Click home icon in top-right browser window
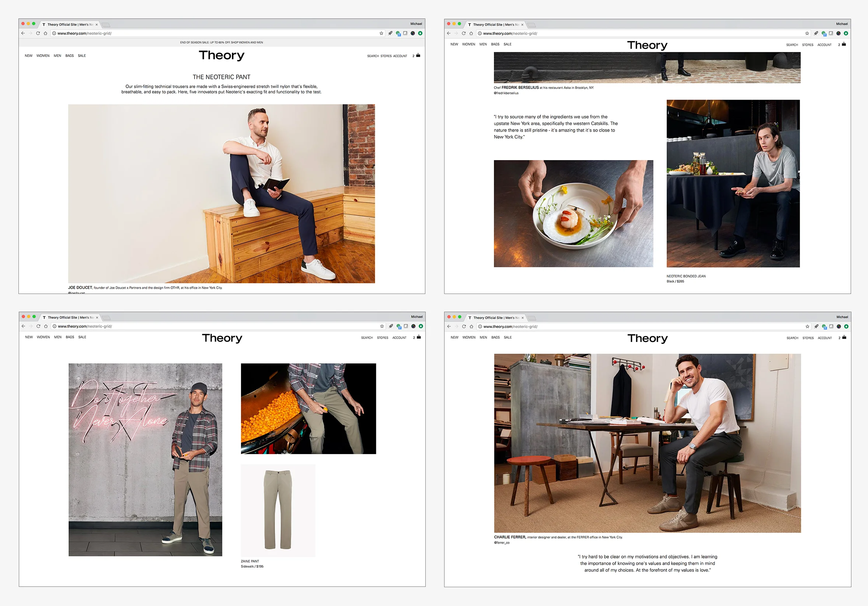This screenshot has width=868, height=606. (471, 33)
